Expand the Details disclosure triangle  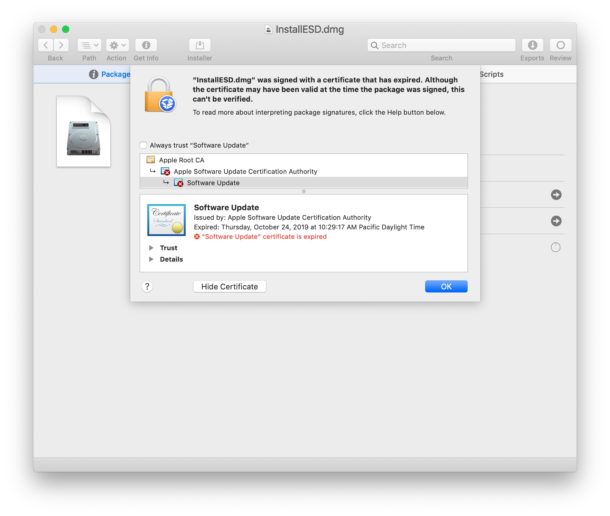click(151, 259)
